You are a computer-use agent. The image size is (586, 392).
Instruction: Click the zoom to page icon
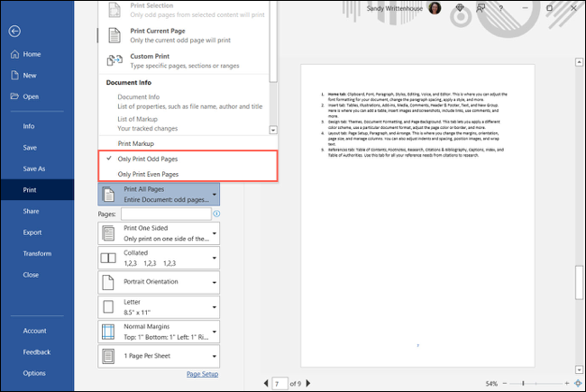578,383
